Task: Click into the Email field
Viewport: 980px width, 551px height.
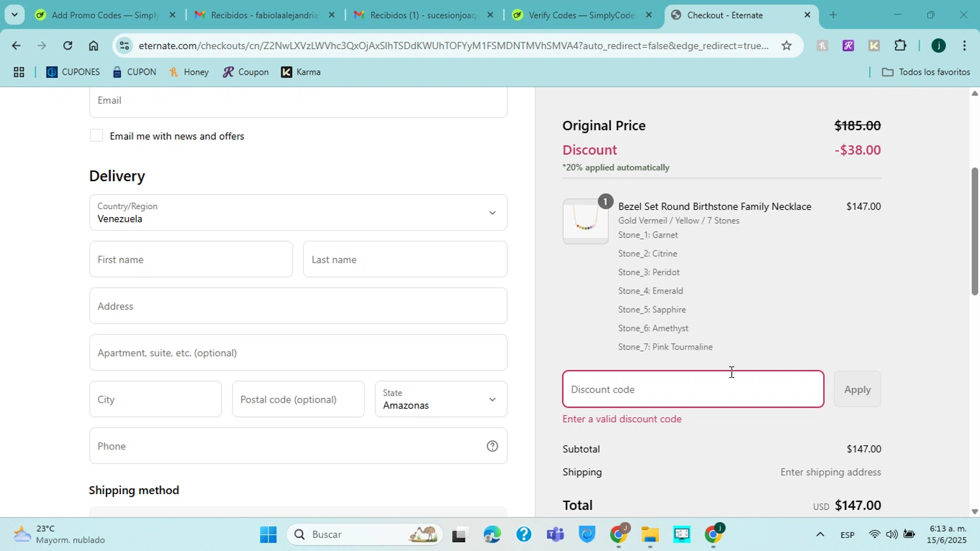Action: (298, 101)
